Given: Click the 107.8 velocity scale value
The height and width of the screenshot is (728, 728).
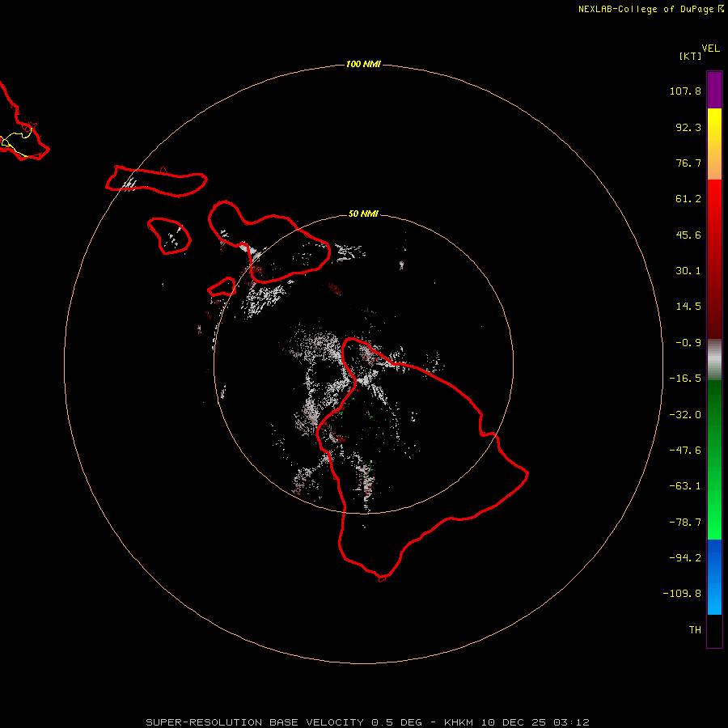Looking at the screenshot, I should tap(685, 91).
